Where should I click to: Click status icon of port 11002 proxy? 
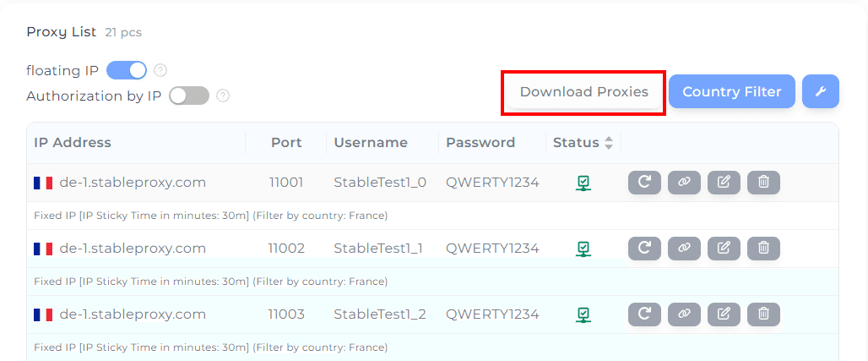coord(583,249)
